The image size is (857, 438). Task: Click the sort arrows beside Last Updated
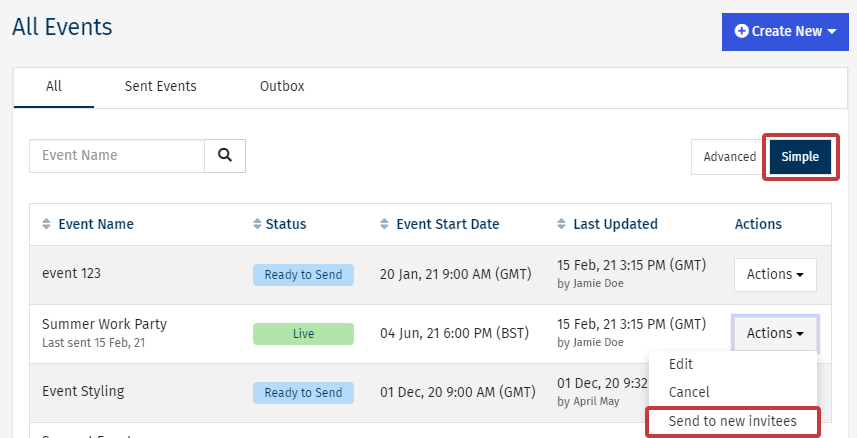(x=562, y=224)
